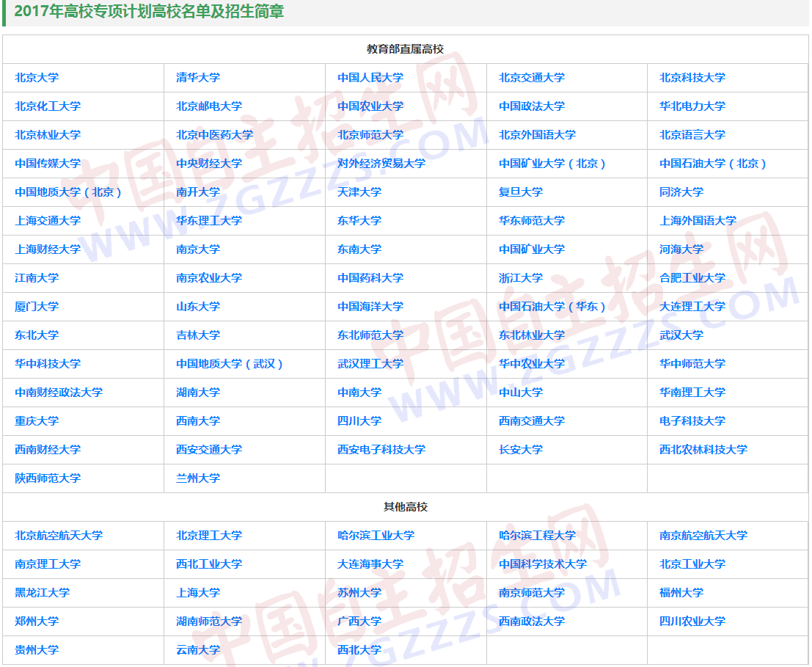
Task: Click 北京邮电大学 link
Action: point(209,106)
